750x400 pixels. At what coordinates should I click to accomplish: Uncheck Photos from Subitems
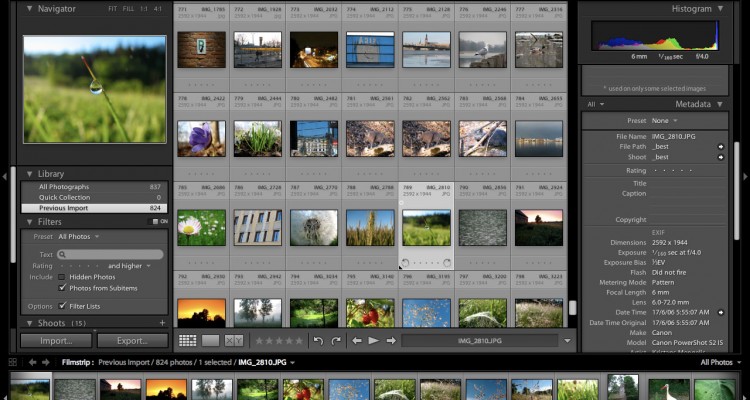[62, 288]
